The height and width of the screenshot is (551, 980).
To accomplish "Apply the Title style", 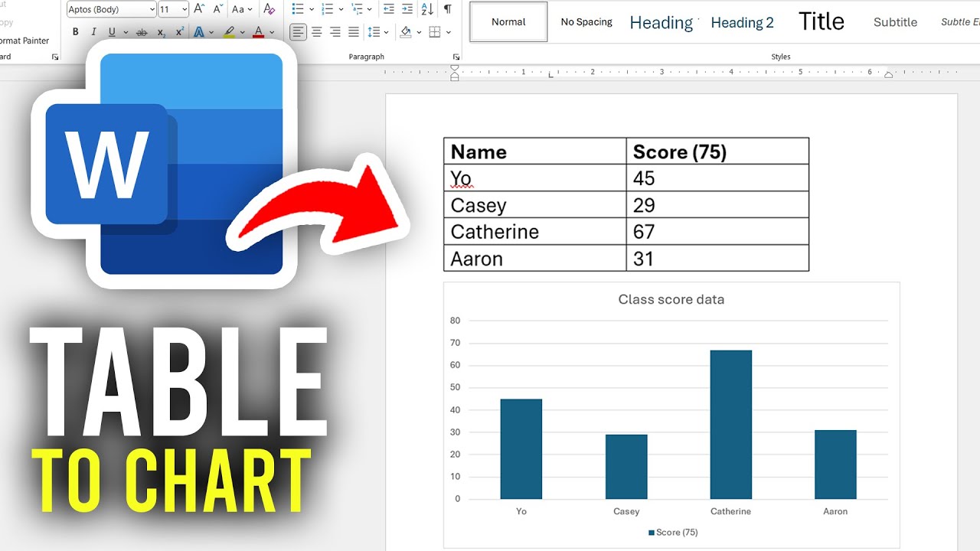I will coord(822,21).
